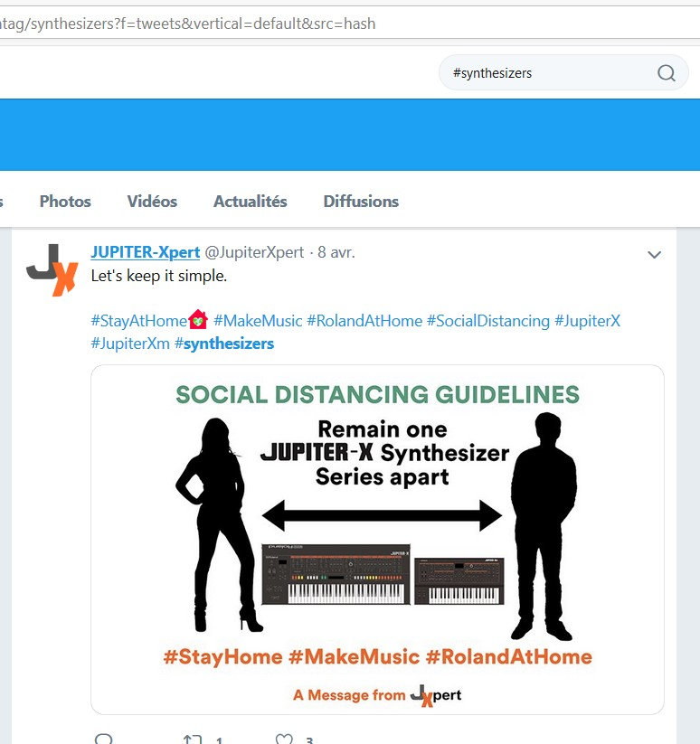Open the #RolandAtHome hashtag

(364, 321)
